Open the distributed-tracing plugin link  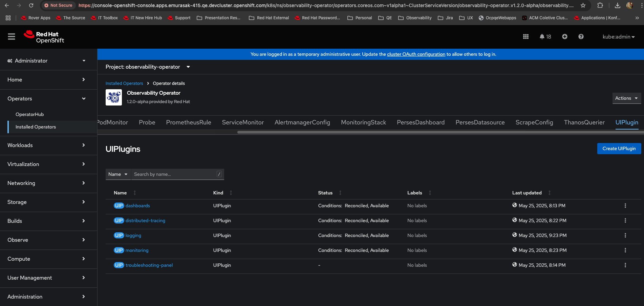point(145,220)
